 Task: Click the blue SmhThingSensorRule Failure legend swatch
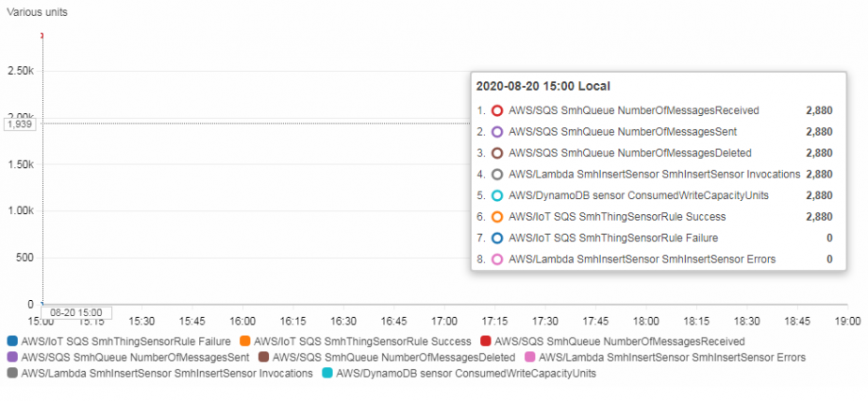coord(11,341)
